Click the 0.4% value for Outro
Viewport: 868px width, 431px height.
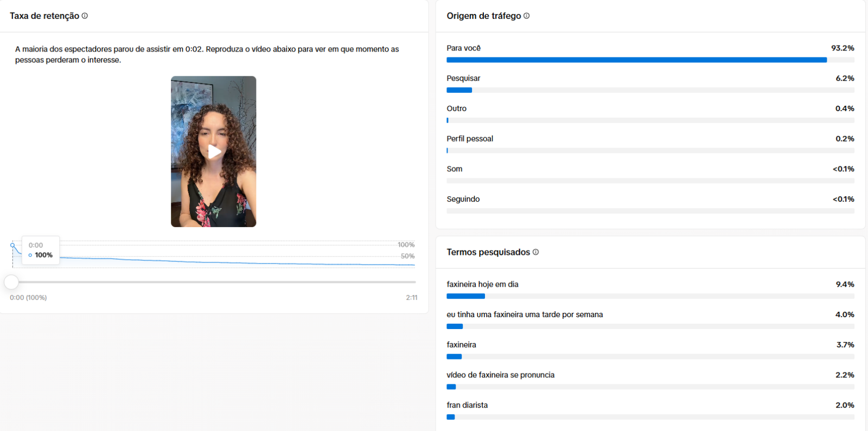(845, 108)
